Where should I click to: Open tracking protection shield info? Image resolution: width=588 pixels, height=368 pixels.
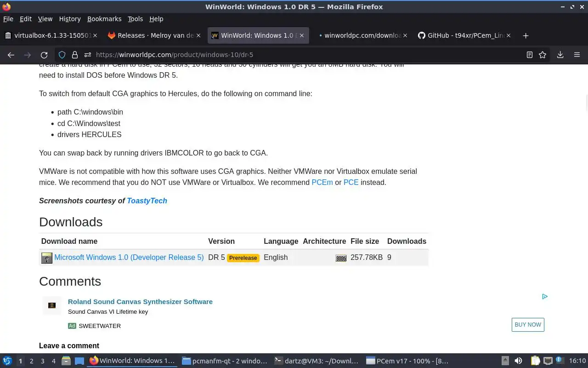[62, 55]
